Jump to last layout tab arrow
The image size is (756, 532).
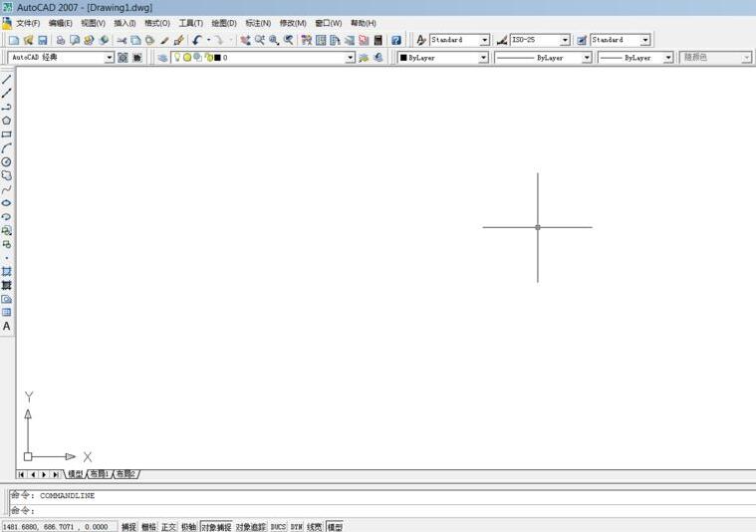pyautogui.click(x=56, y=475)
